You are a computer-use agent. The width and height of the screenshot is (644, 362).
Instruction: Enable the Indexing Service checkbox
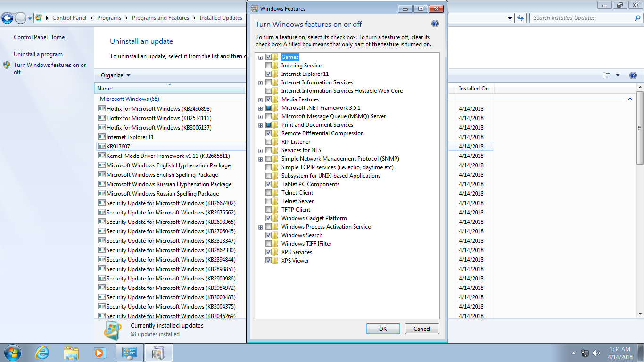268,66
